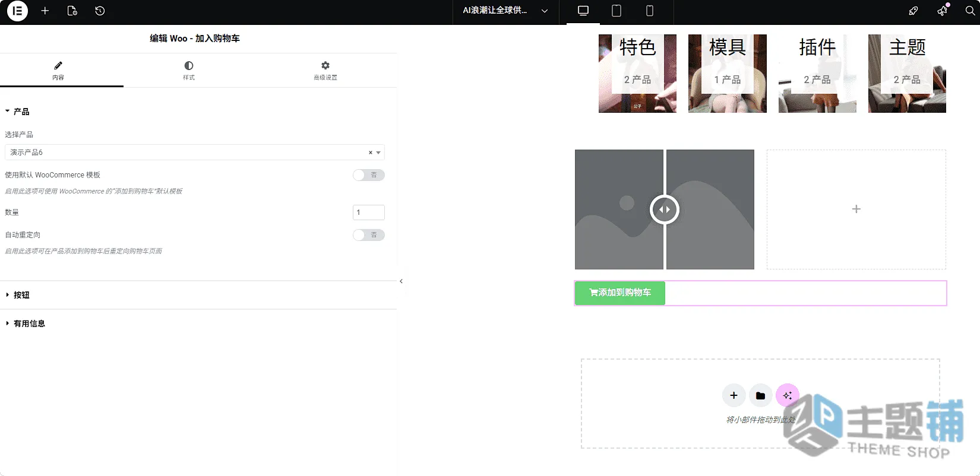Click the 特色 category thumbnail
The image size is (980, 476).
(637, 74)
